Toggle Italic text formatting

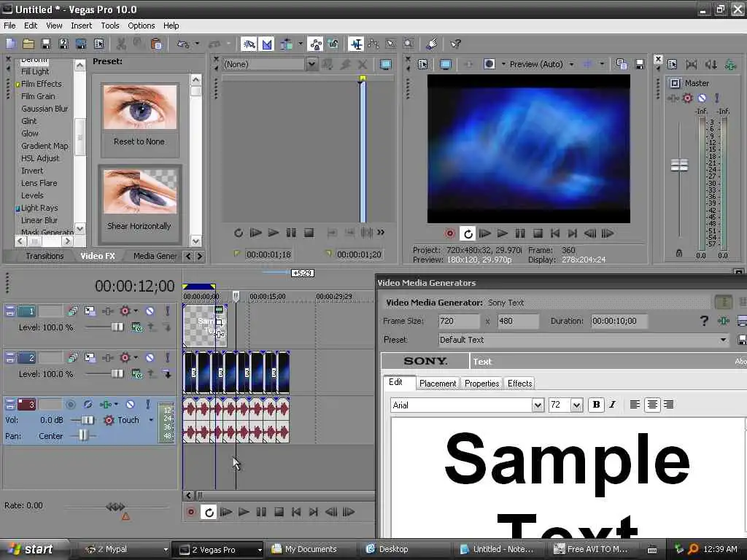point(613,405)
